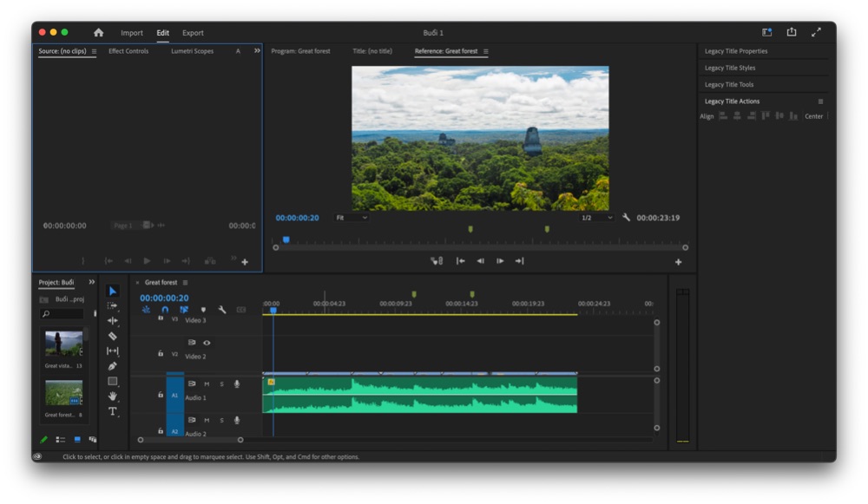Open timeline display settings wrench
This screenshot has width=868, height=504.
[222, 310]
